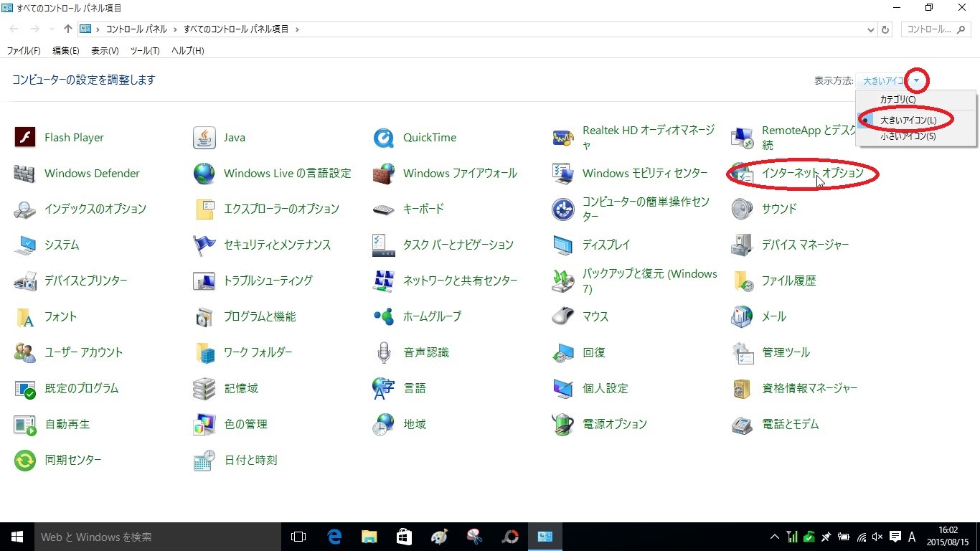Open Windows モビリティ センター icon

click(x=563, y=173)
